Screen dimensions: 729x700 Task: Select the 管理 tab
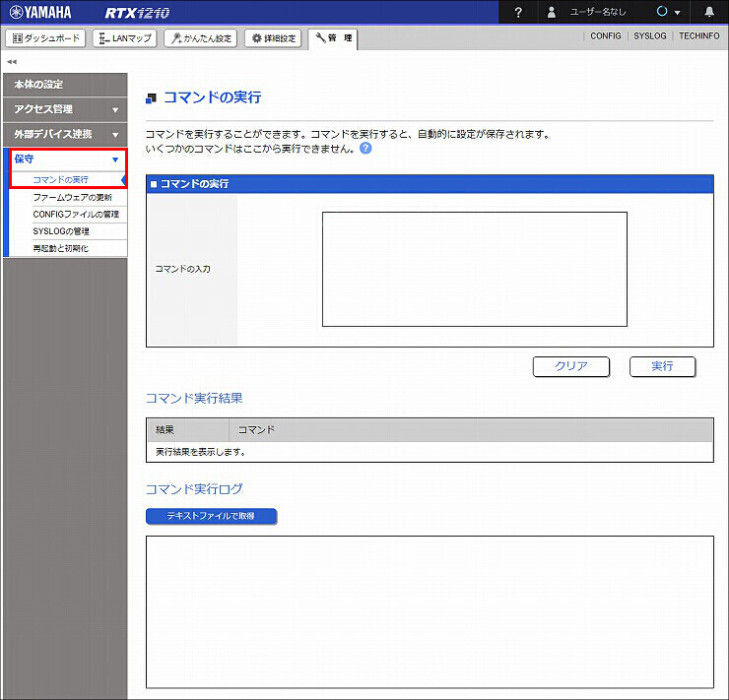tap(333, 38)
